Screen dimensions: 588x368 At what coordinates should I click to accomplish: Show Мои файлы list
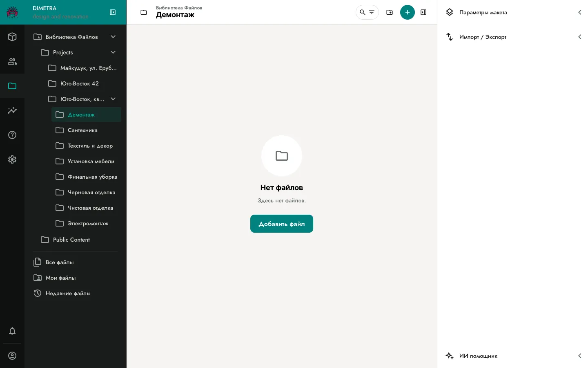(75, 278)
